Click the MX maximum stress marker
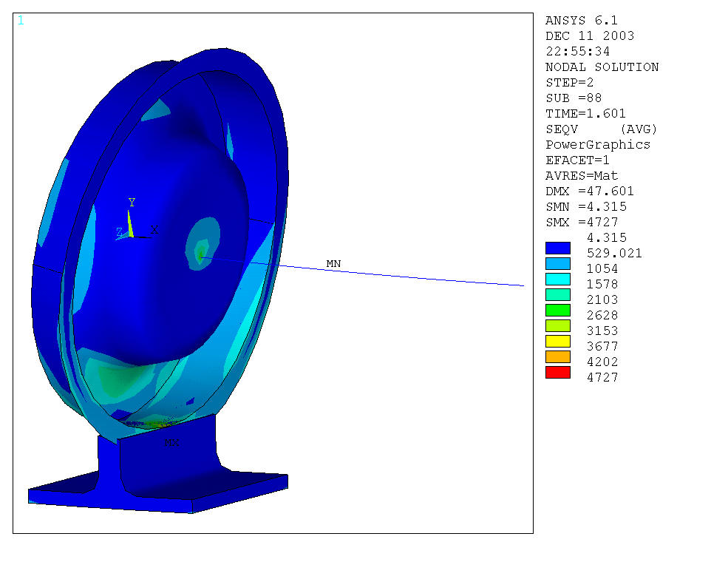The width and height of the screenshot is (728, 579). pos(171,442)
